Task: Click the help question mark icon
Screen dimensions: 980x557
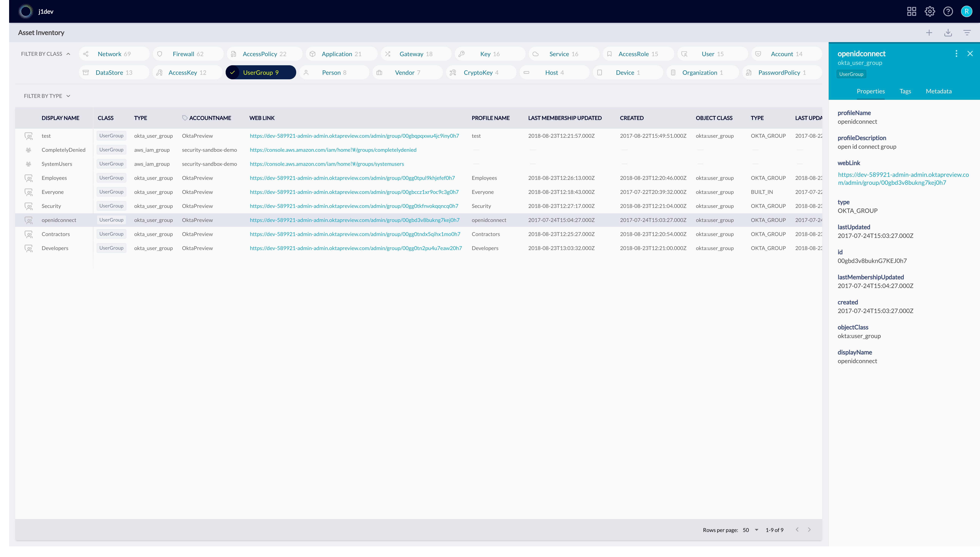Action: tap(948, 11)
